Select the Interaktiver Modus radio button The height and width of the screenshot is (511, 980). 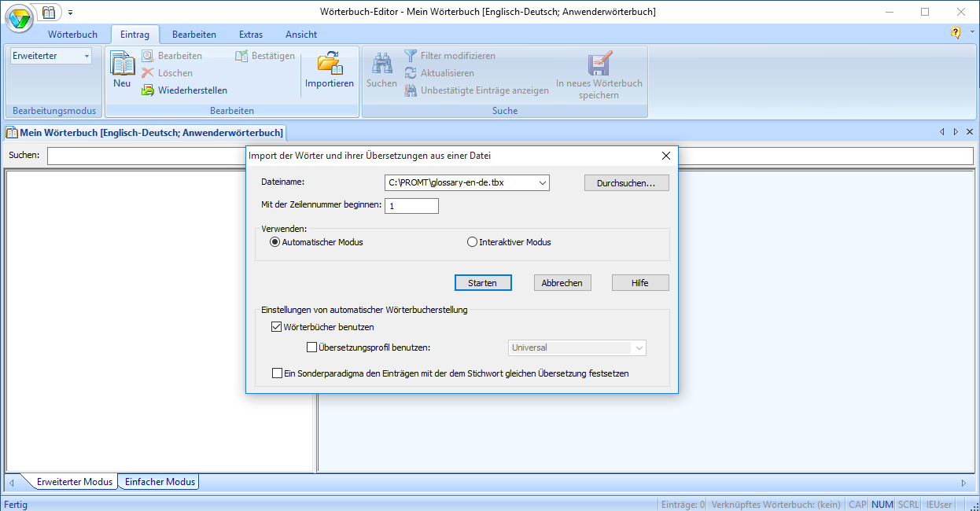coord(473,242)
